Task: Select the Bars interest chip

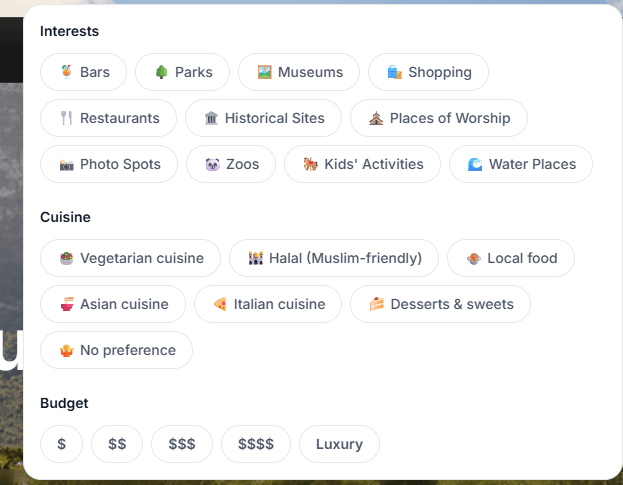Action: click(x=83, y=72)
